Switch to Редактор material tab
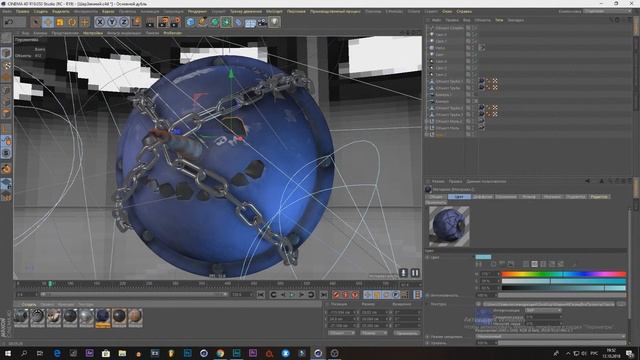 pos(599,197)
